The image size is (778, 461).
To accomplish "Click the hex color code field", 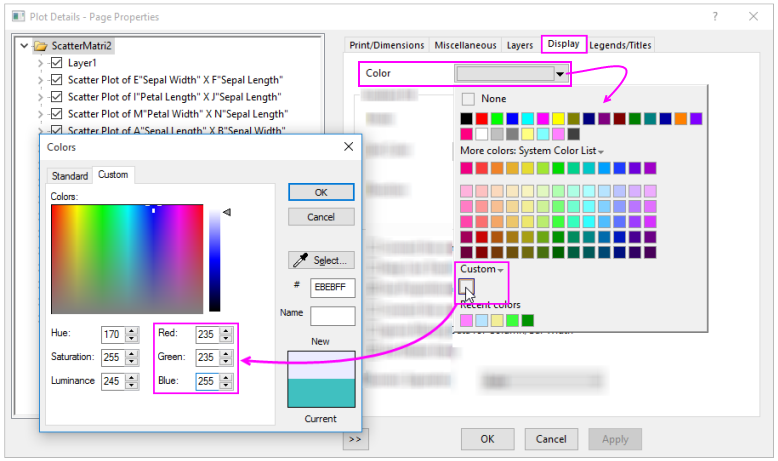I will pyautogui.click(x=332, y=287).
